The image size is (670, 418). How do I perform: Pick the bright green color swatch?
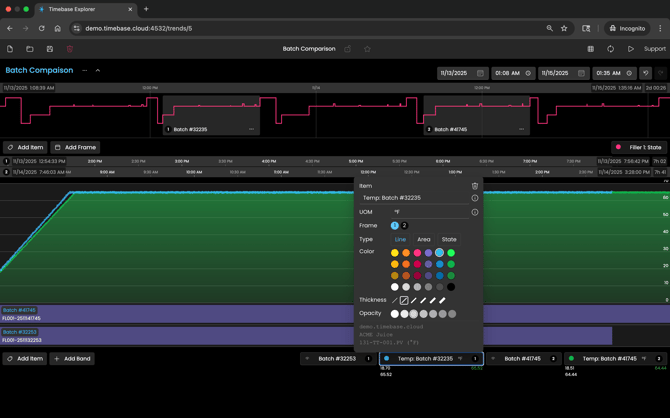coord(451,253)
